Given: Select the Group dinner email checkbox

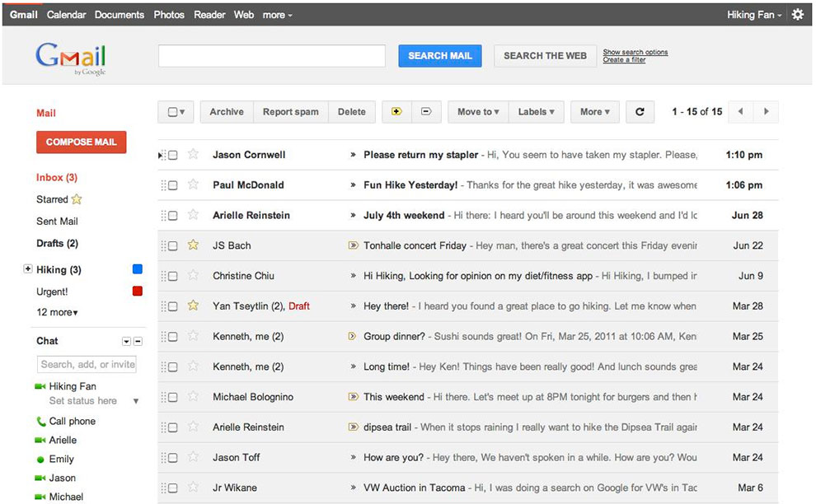Looking at the screenshot, I should pos(173,337).
